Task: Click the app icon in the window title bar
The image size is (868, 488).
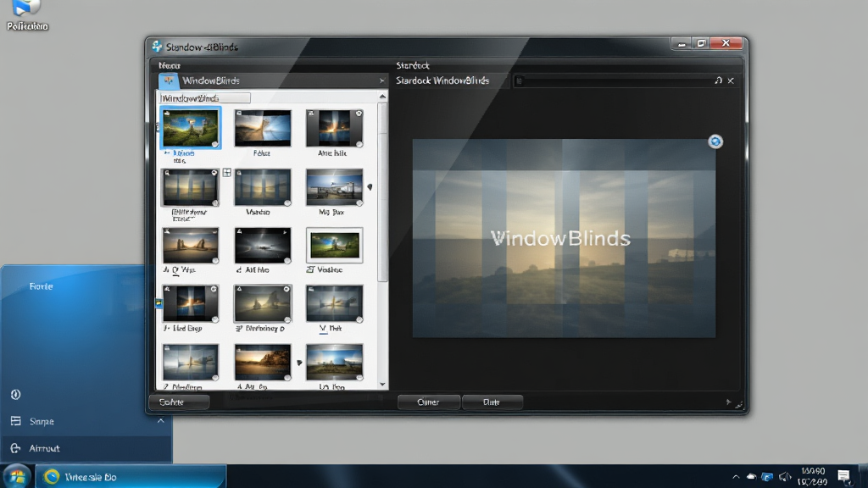Action: pyautogui.click(x=157, y=47)
